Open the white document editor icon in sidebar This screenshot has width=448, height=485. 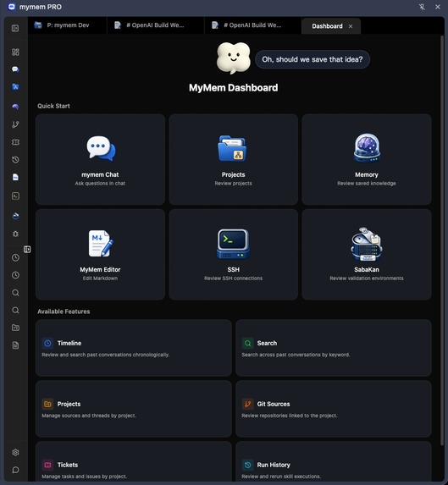tap(15, 177)
